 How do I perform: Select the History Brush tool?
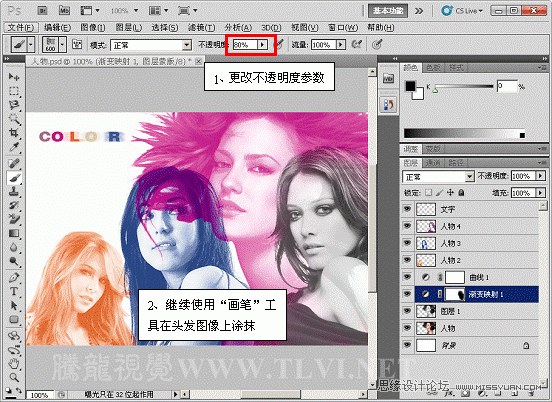click(14, 206)
